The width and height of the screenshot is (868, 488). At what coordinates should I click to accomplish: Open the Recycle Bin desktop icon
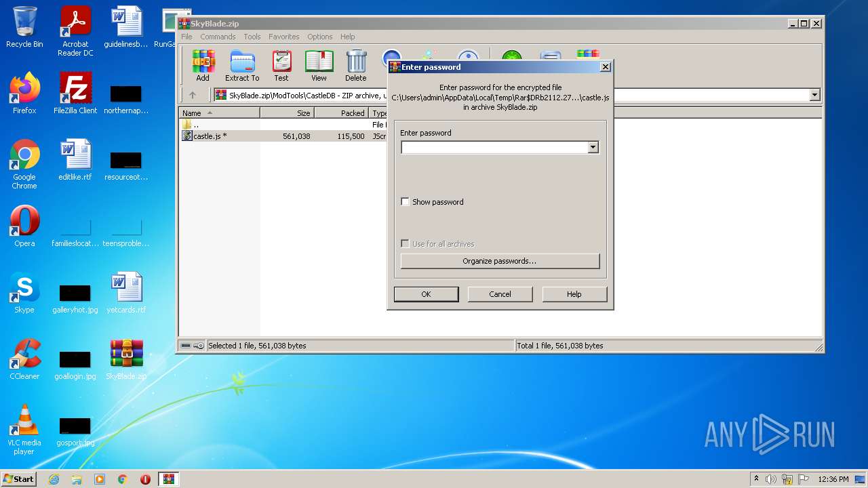[x=24, y=27]
